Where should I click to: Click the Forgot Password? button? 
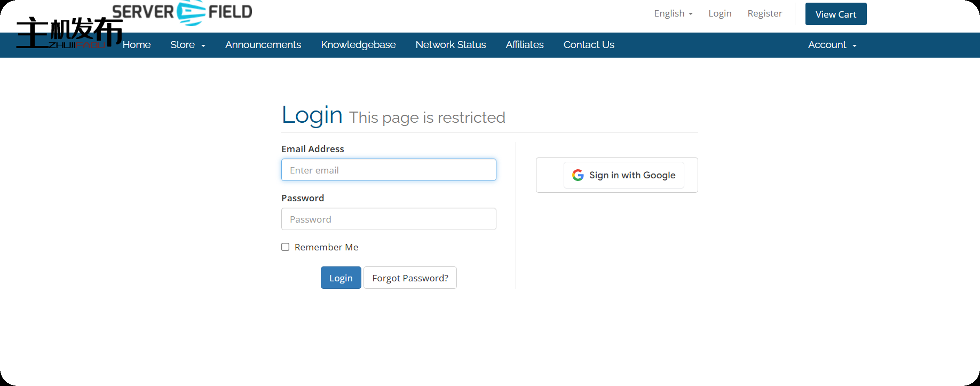click(x=410, y=278)
